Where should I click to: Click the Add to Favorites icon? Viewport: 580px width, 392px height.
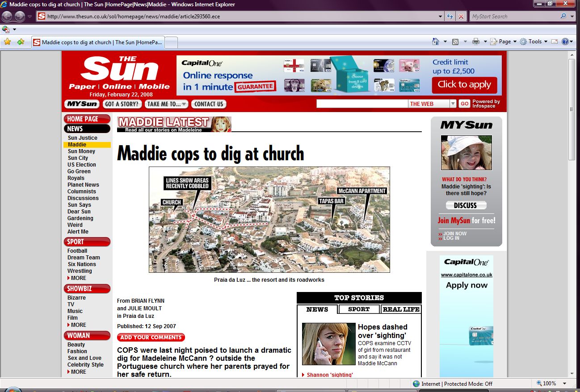pyautogui.click(x=21, y=42)
